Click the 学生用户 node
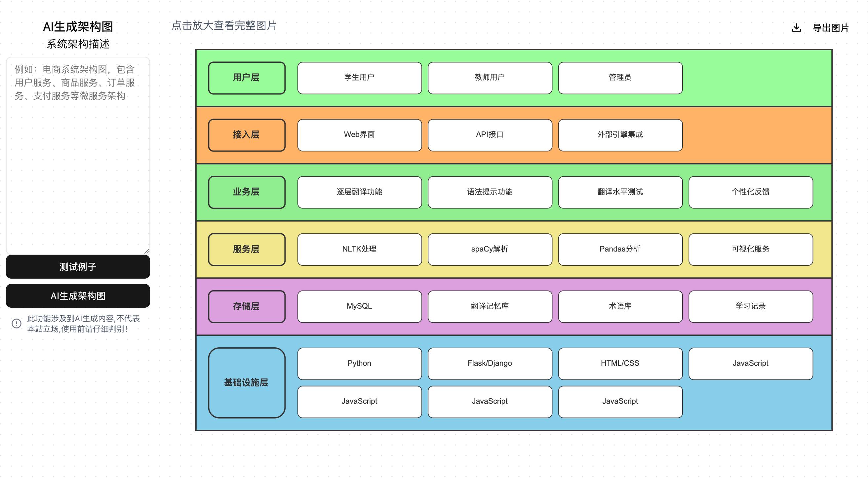 coord(360,78)
